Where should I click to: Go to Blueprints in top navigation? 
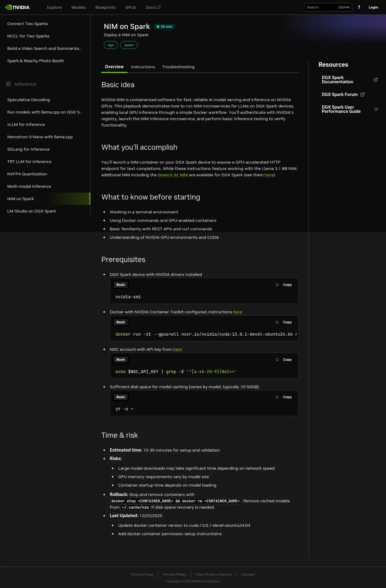(106, 7)
